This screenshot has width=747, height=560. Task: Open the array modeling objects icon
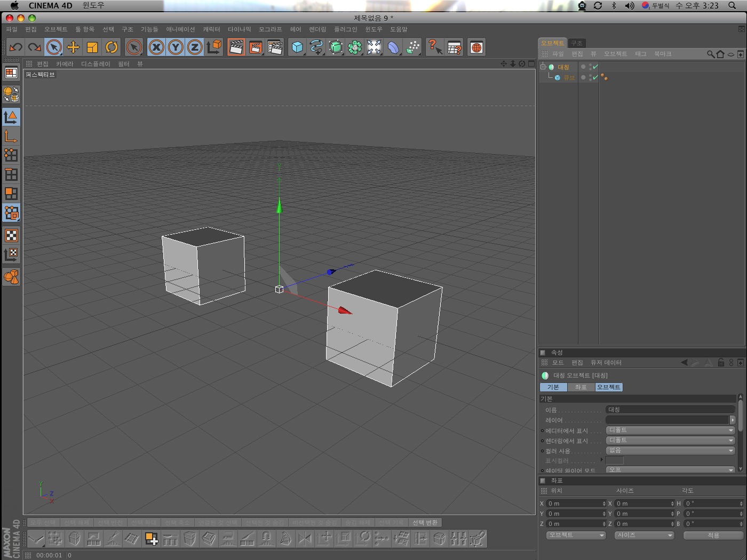click(355, 47)
